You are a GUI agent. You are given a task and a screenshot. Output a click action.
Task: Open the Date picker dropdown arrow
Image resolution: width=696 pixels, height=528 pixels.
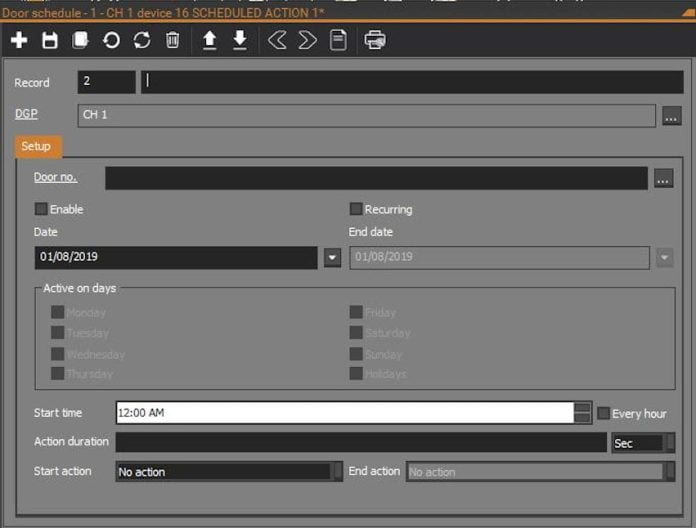[333, 258]
